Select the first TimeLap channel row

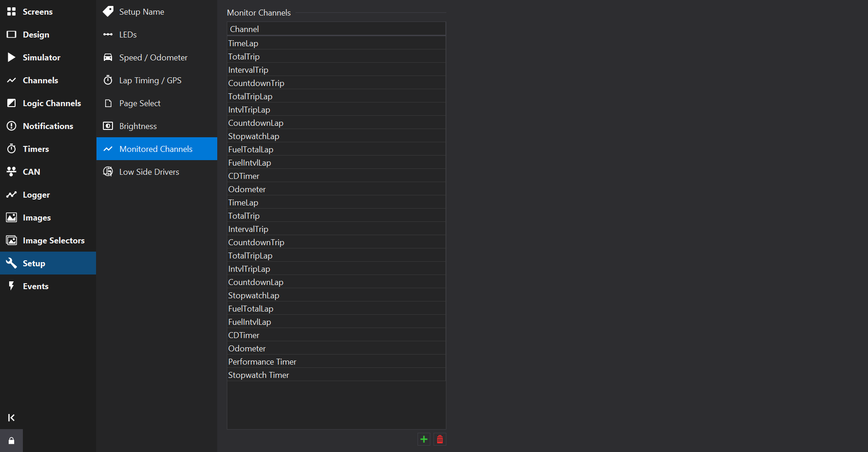243,43
